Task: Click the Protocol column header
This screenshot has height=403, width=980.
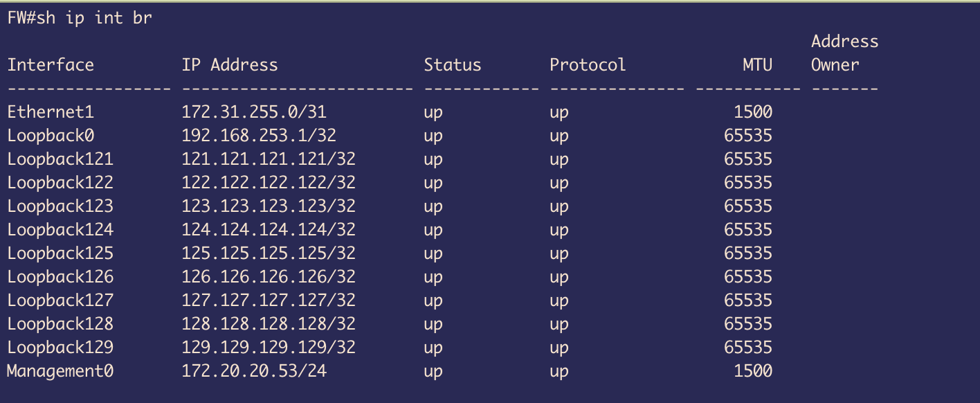Action: pos(588,65)
